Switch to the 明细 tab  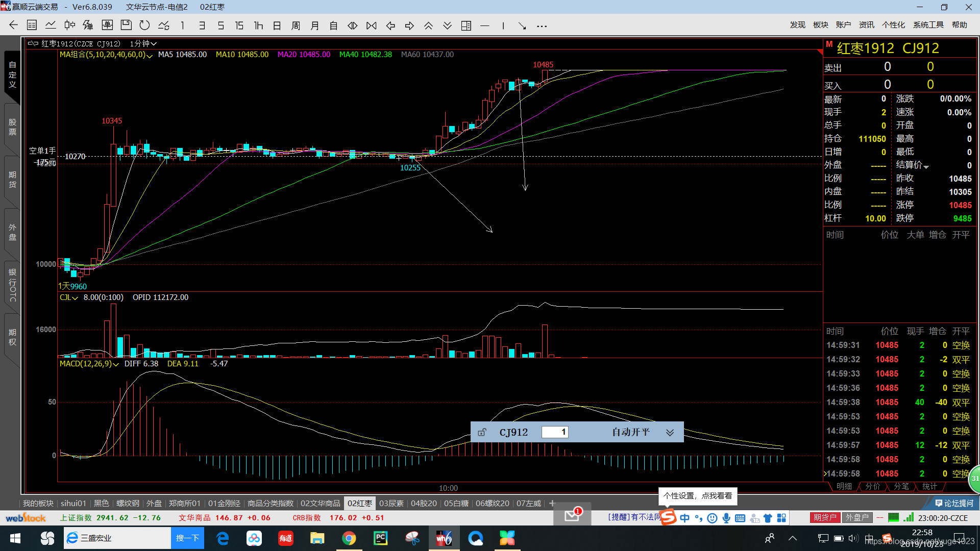844,486
